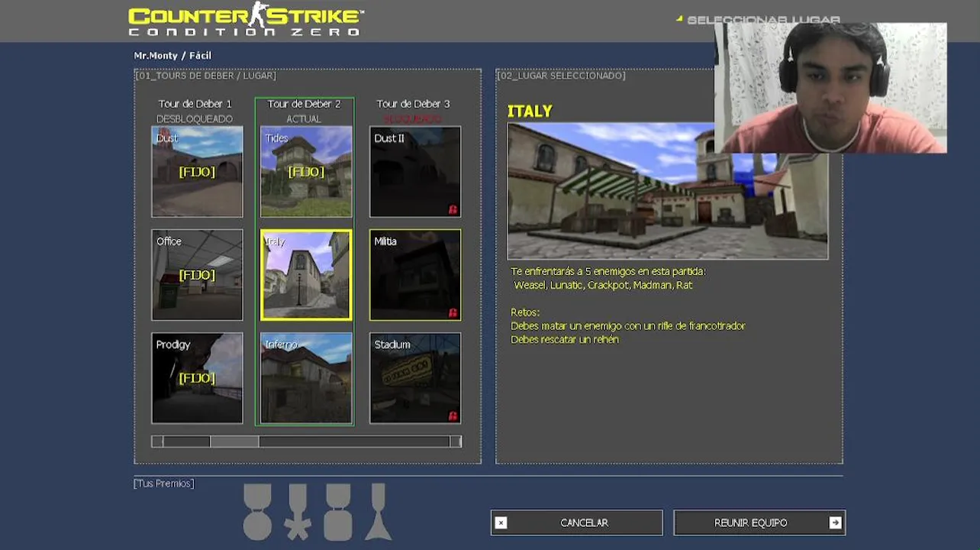Click the ITALY title text

tap(530, 112)
